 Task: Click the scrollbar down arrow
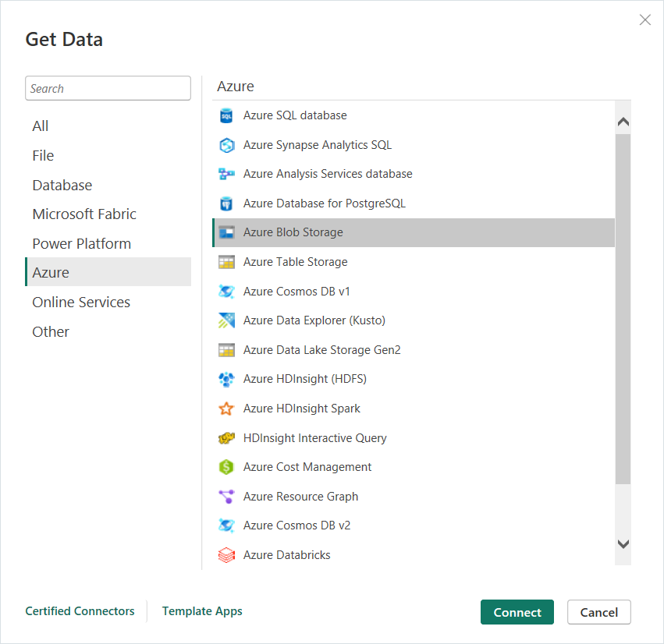[x=623, y=543]
